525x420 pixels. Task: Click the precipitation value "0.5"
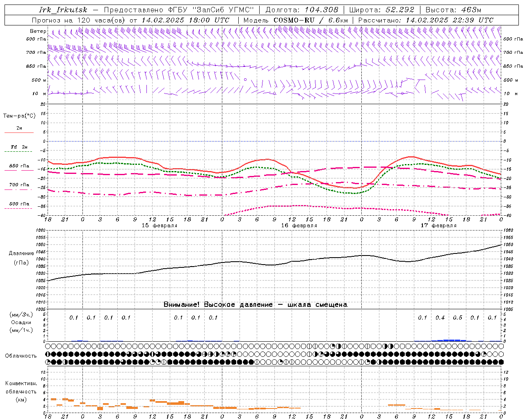tap(457, 317)
